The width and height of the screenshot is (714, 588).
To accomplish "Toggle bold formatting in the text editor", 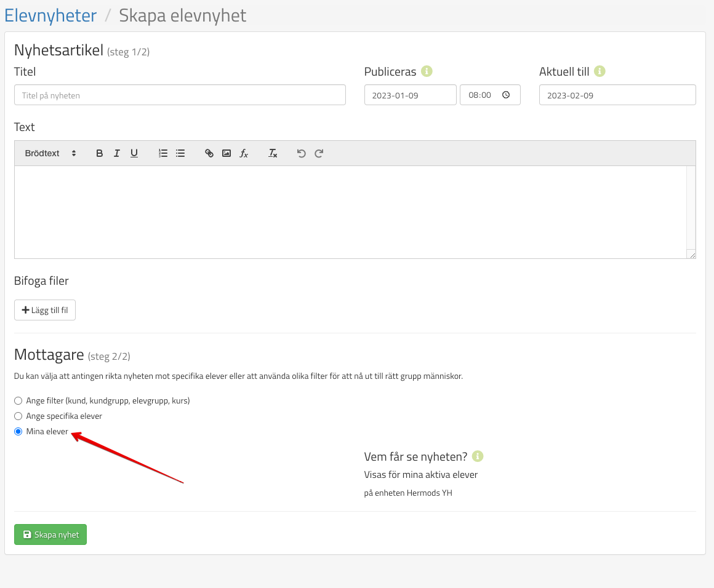I will point(100,153).
